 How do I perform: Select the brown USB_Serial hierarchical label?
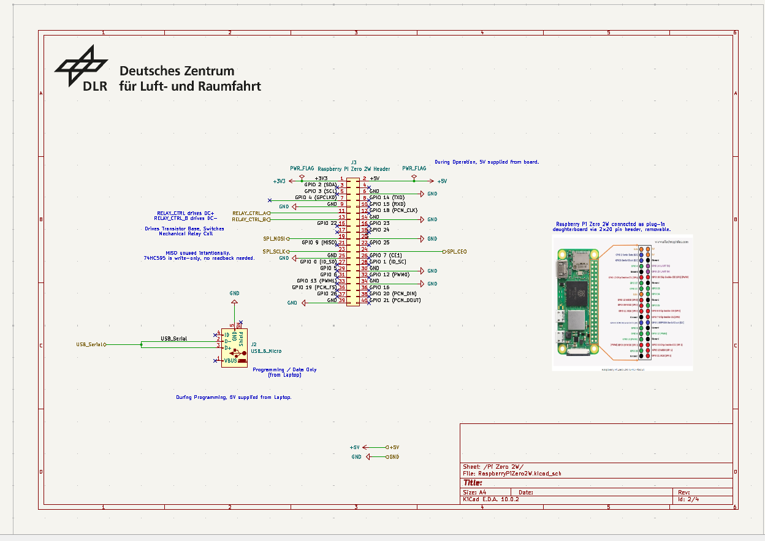(91, 344)
